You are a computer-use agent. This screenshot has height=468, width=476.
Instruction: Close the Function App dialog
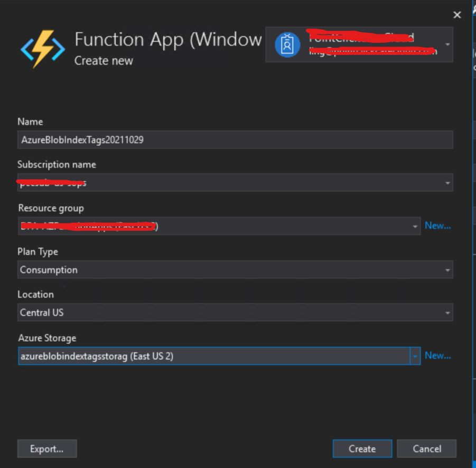coord(457,15)
